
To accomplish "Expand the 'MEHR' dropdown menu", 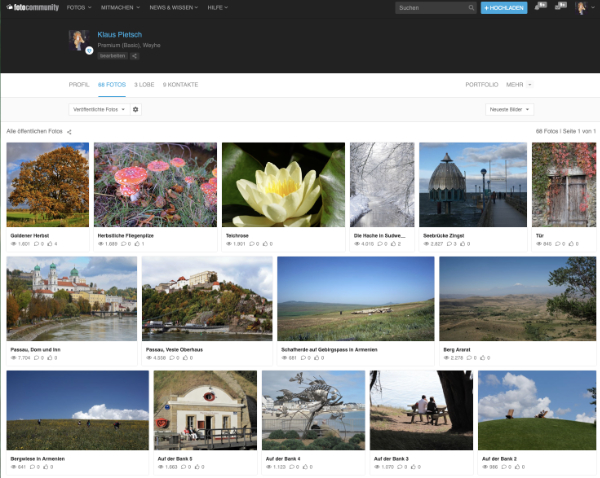I will tap(517, 85).
